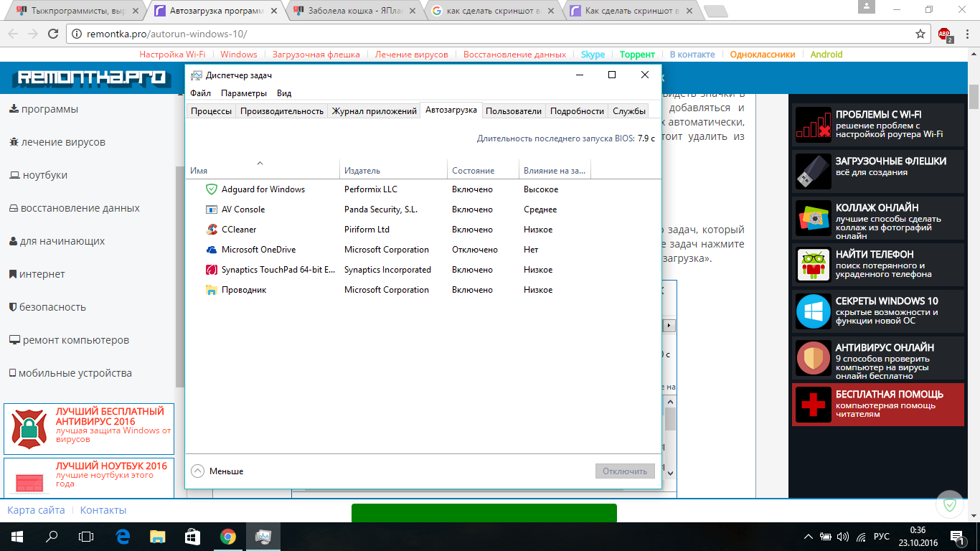
Task: Open the Adblock Plus extension icon
Action: (945, 34)
